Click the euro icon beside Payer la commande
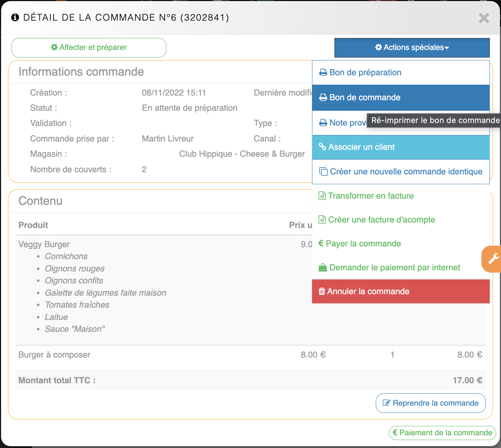Image resolution: width=501 pixels, height=448 pixels. 321,244
